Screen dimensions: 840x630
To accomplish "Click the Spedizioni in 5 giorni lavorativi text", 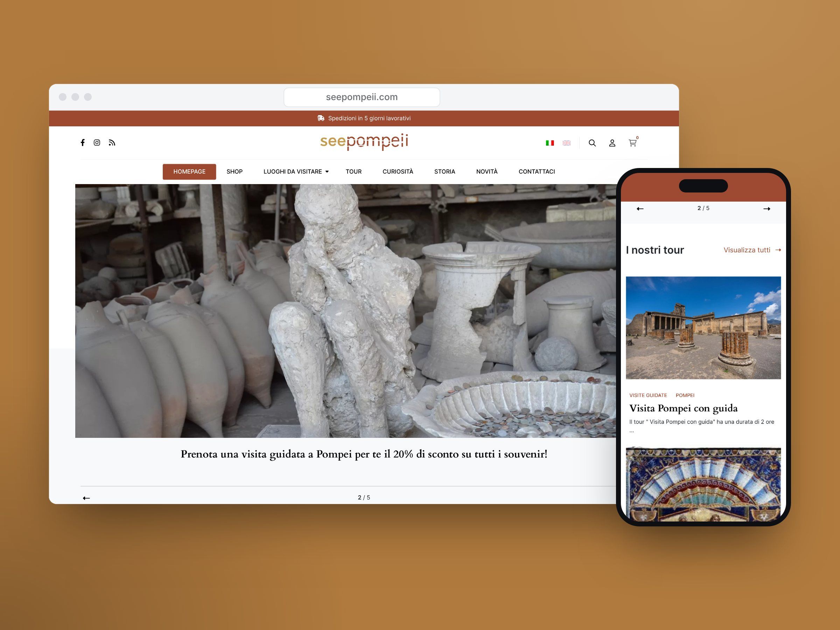I will click(369, 118).
